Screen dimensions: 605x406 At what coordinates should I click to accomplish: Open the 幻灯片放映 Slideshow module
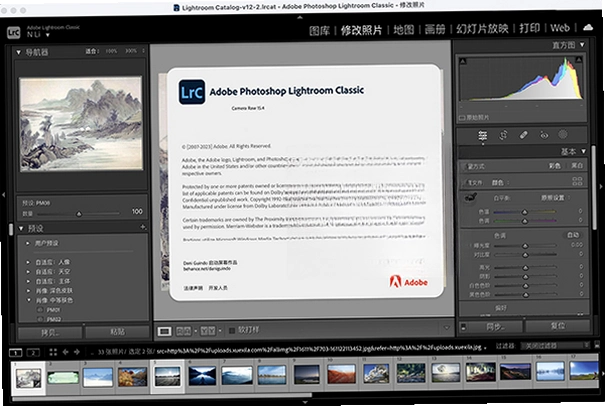482,29
